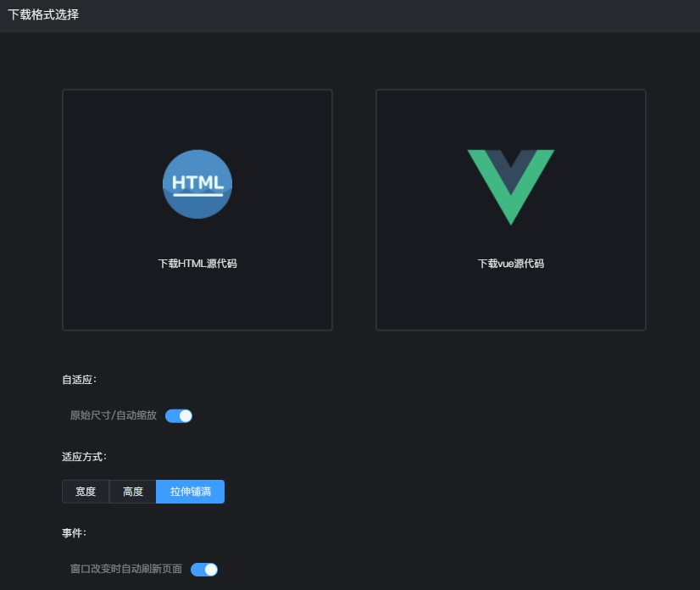Click the 适应方式: section label
This screenshot has width=700, height=590.
click(84, 457)
